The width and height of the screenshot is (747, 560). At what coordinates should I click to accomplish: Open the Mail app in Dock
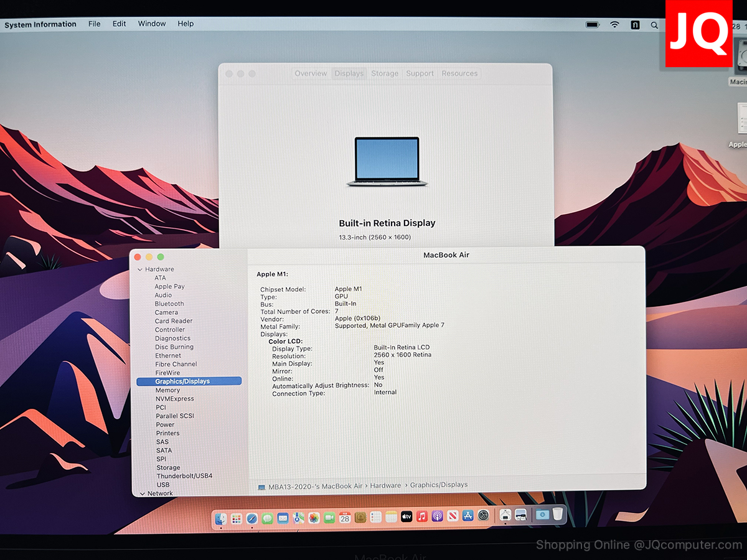click(283, 517)
